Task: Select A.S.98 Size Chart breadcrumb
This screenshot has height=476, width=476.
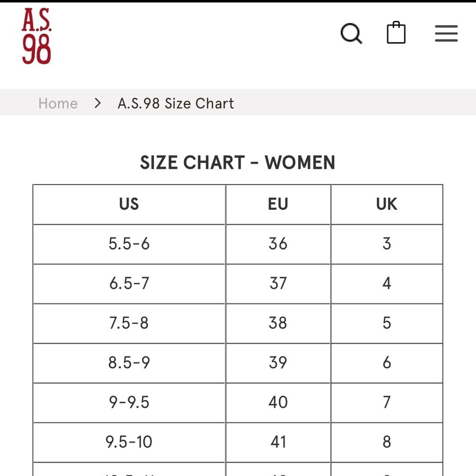Action: coord(176,103)
